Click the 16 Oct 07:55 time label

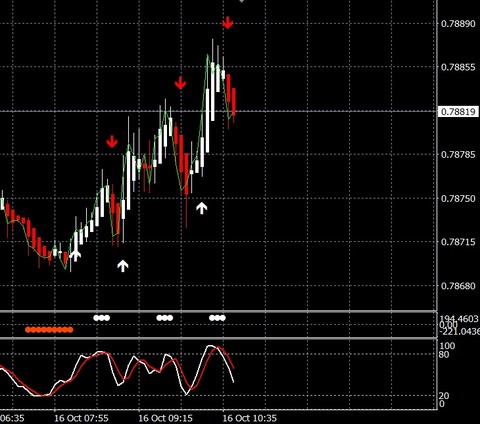coord(82,418)
